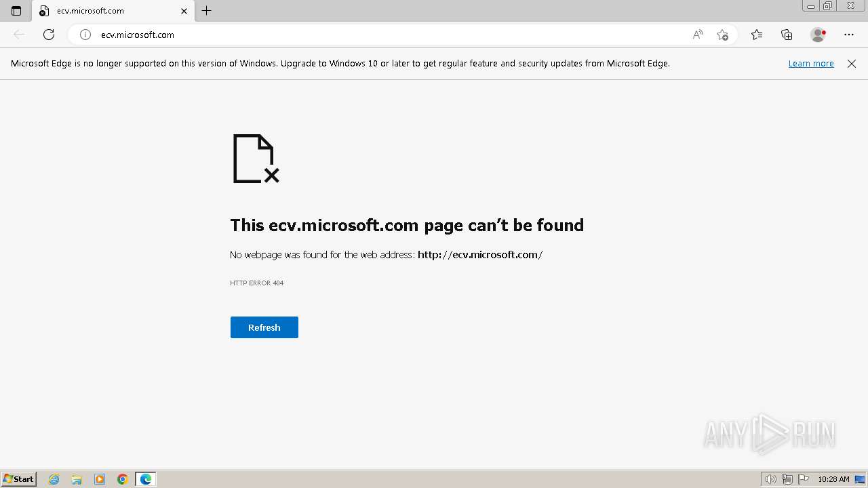Viewport: 868px width, 488px height.
Task: Dismiss the unsupported Windows notification bar
Action: [852, 63]
